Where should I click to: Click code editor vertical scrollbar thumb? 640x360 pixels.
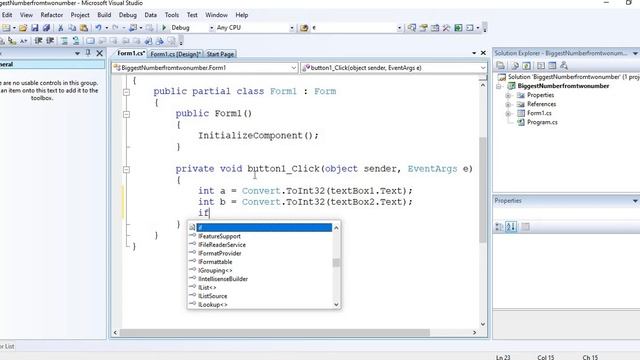tap(482, 190)
